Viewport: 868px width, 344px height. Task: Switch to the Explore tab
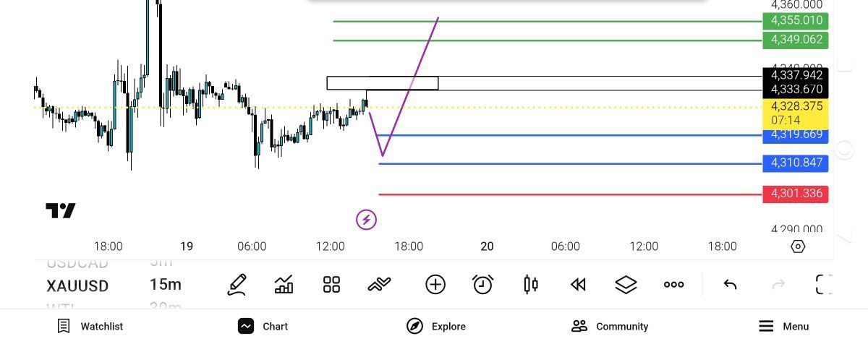point(436,326)
